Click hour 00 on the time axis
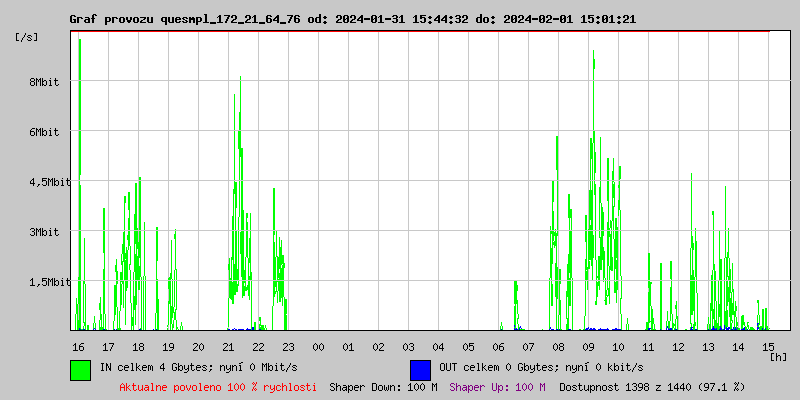Image resolution: width=800 pixels, height=400 pixels. 318,346
